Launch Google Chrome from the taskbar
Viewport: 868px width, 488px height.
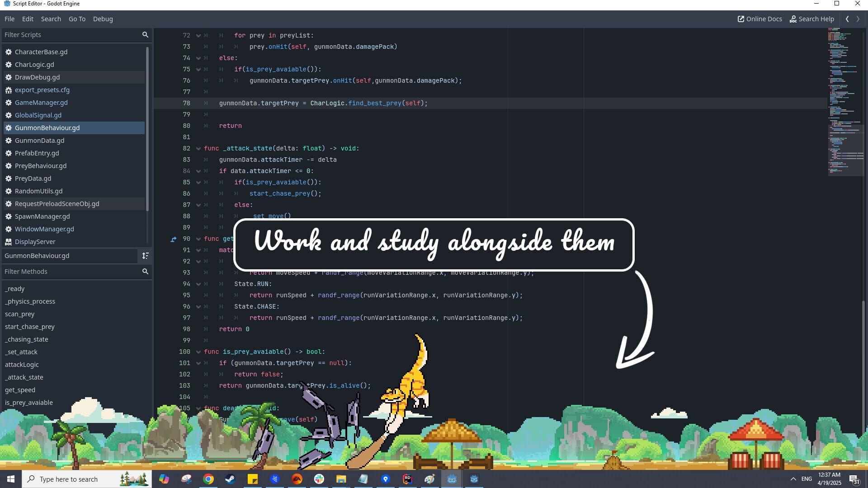coord(208,479)
